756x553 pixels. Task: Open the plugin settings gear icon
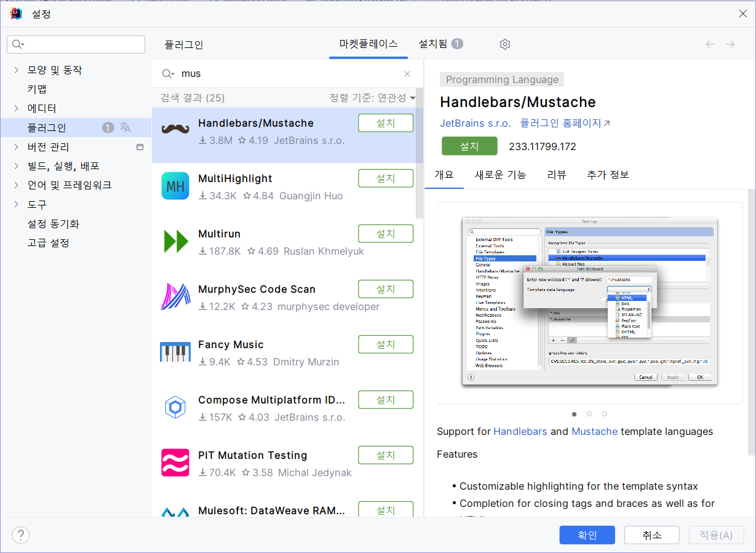click(505, 44)
